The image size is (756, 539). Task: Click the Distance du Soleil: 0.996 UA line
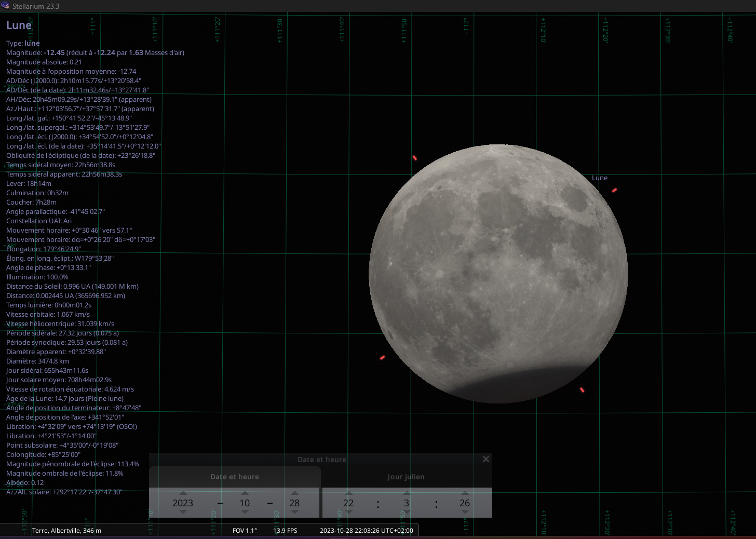click(x=72, y=286)
